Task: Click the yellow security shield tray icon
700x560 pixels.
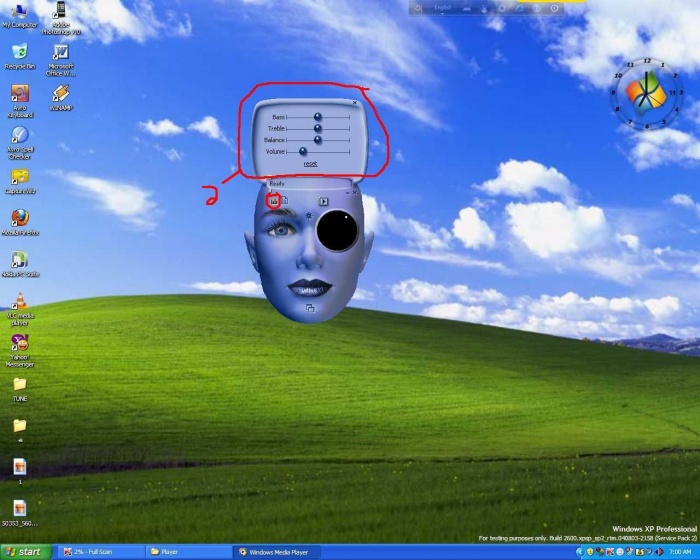Action: click(x=590, y=552)
